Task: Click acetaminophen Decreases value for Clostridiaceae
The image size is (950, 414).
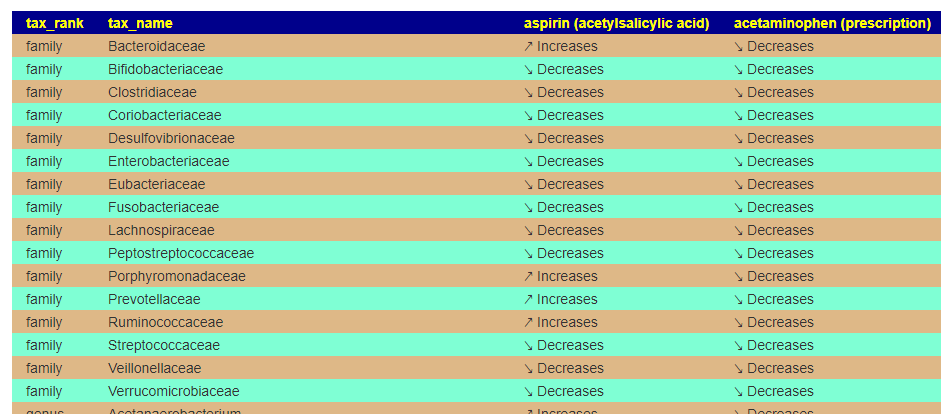Action: coord(774,92)
